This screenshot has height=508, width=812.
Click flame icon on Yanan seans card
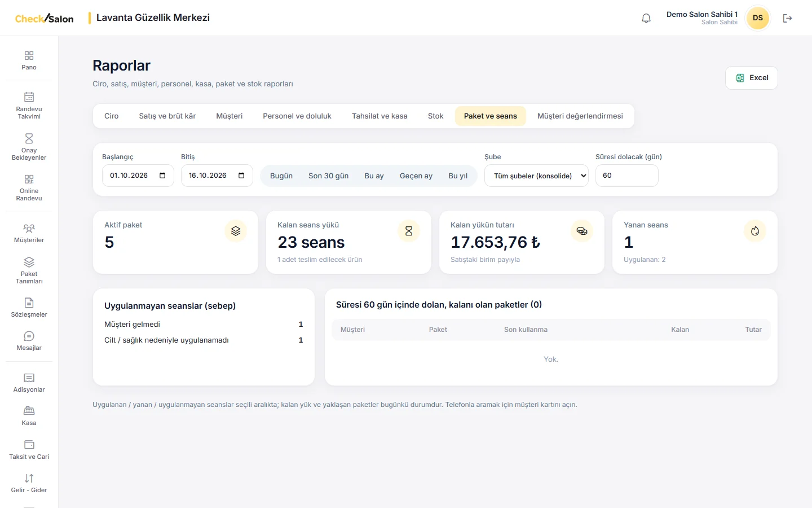point(755,231)
